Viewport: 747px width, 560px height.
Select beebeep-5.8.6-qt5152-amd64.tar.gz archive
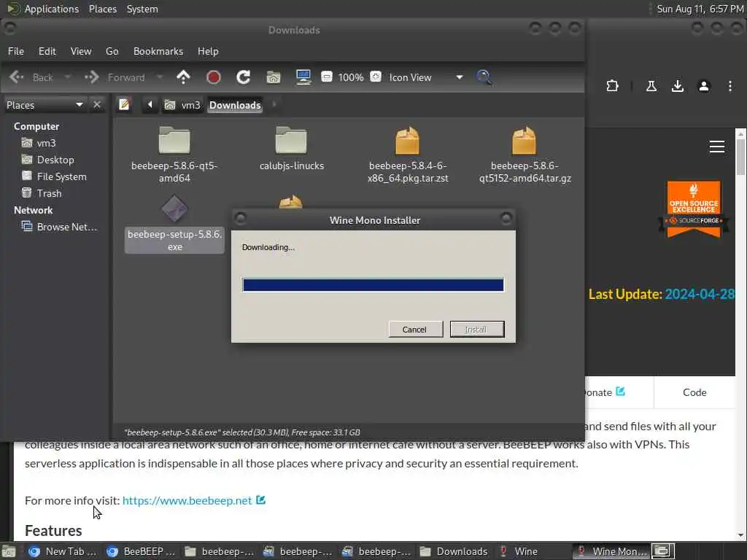click(x=525, y=154)
